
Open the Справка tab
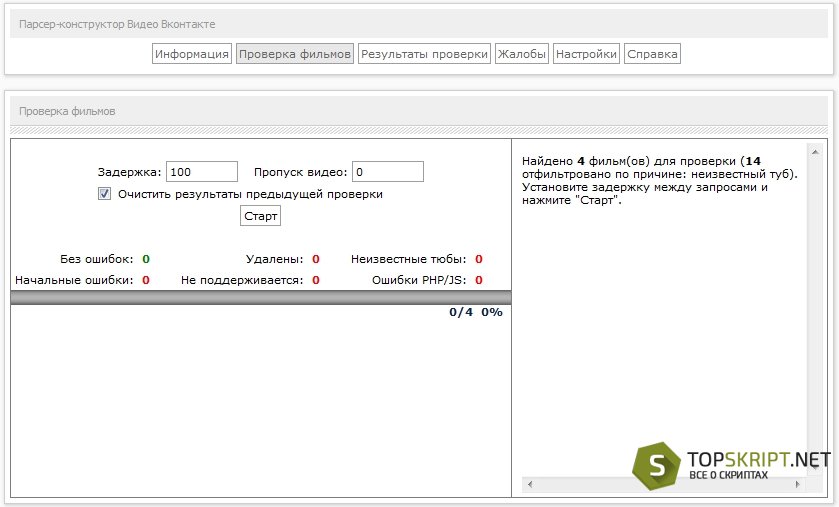point(652,54)
